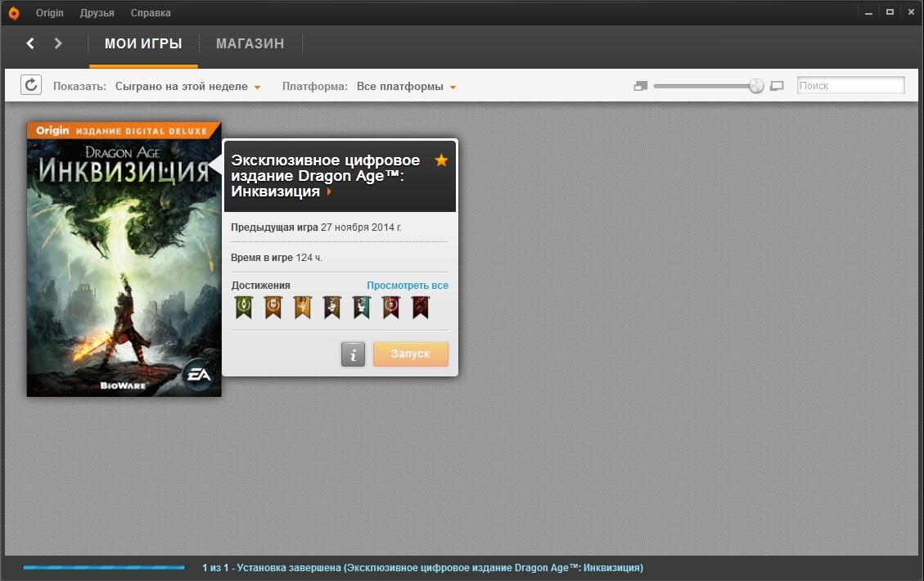Click the Поиск search field
Image resolution: width=924 pixels, height=581 pixels.
pos(850,85)
